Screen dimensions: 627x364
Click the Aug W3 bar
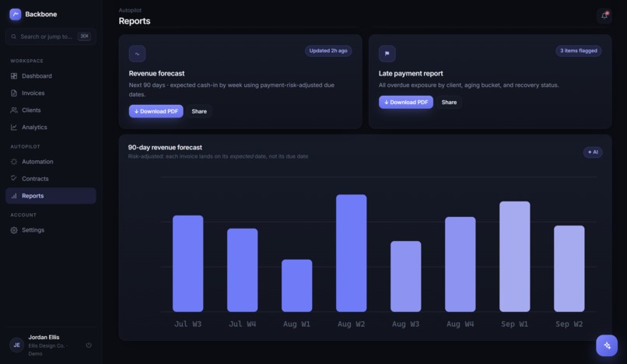[406, 276]
